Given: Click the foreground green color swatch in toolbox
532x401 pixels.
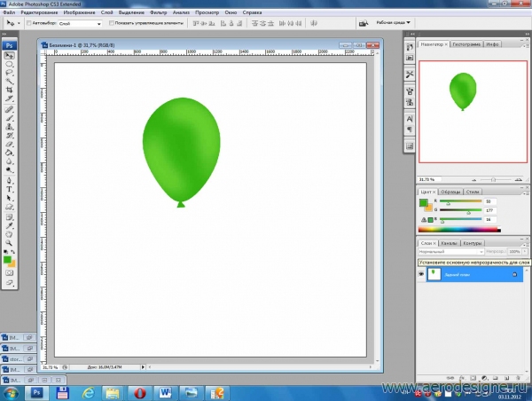Looking at the screenshot, I should click(8, 258).
